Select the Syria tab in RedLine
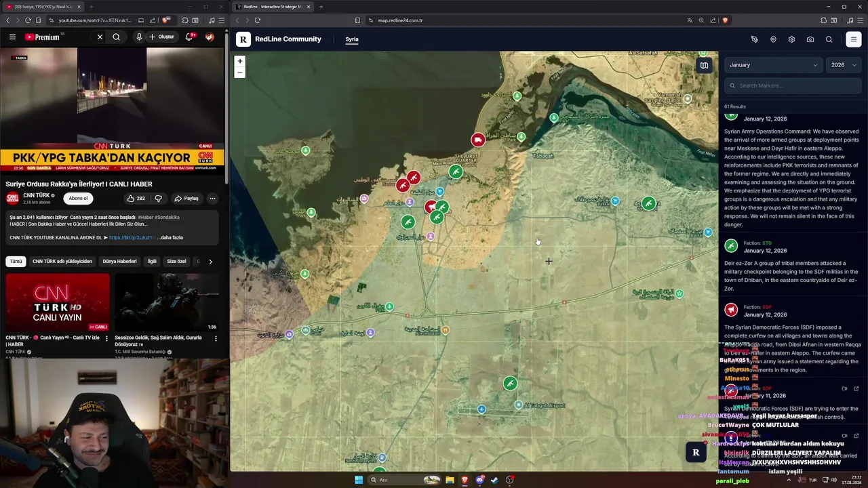 352,39
